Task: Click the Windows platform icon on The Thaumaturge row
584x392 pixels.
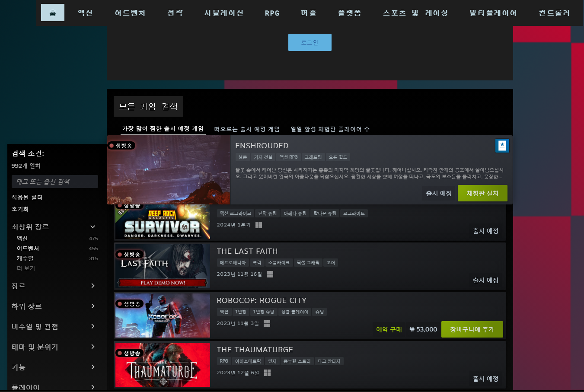Action: (x=268, y=373)
